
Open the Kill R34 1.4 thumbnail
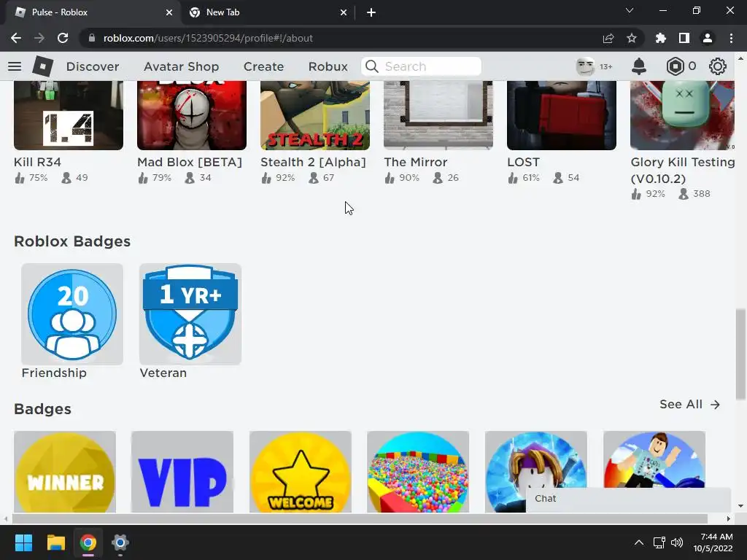point(69,115)
